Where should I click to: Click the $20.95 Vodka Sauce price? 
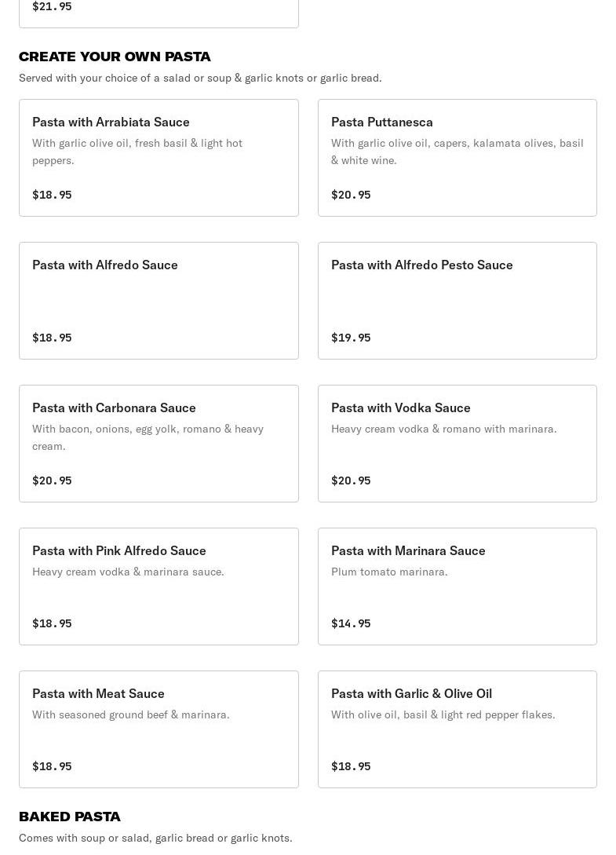pyautogui.click(x=351, y=480)
